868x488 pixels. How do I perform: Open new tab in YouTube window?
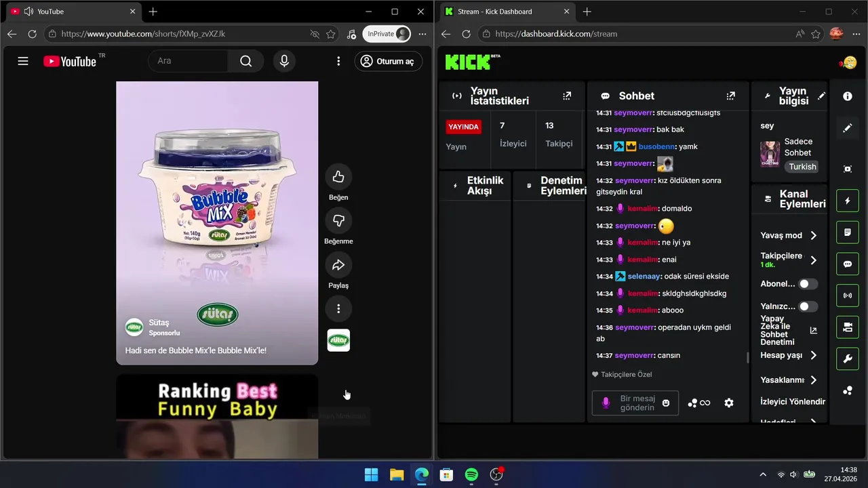tap(153, 12)
